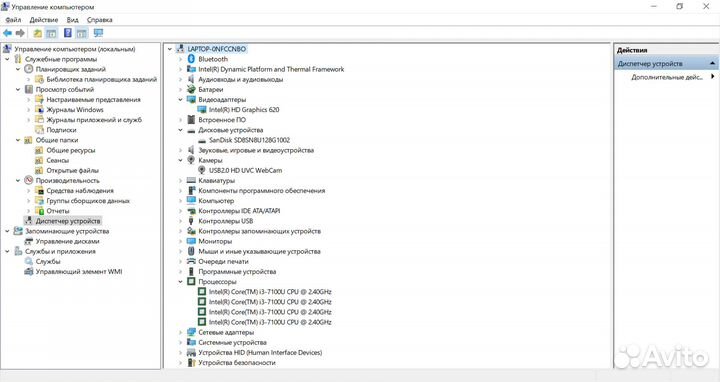Click the Up one level folder icon
720x382 pixels.
(x=38, y=33)
